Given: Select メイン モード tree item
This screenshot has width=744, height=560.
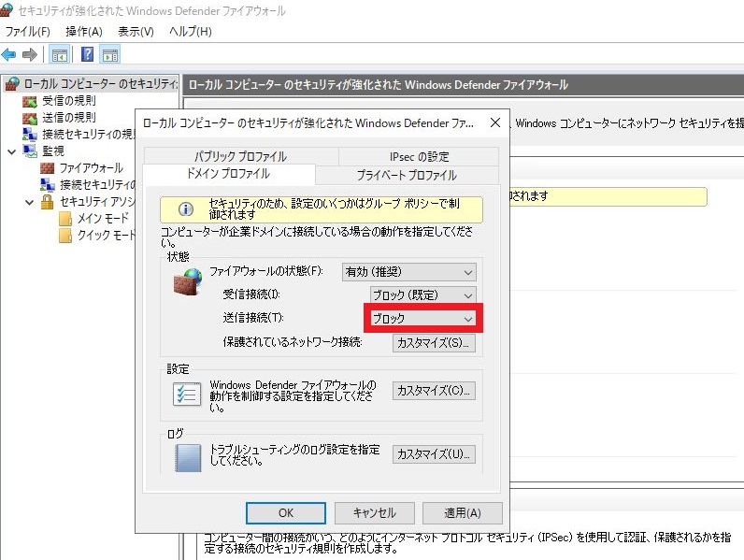Looking at the screenshot, I should (103, 219).
